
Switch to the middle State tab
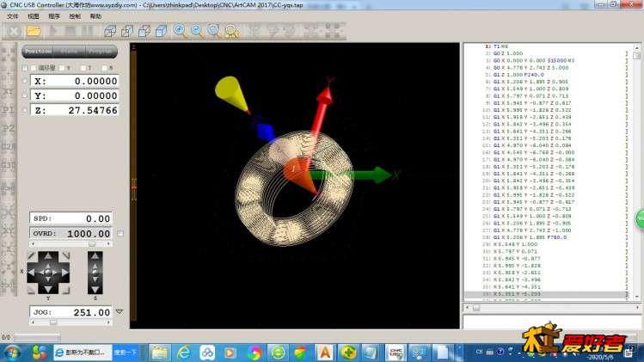[x=69, y=52]
